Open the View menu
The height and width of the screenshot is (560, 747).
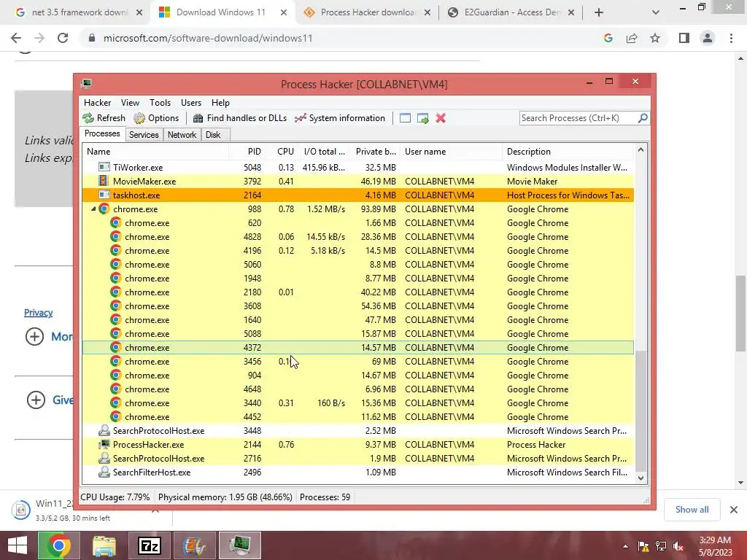130,103
